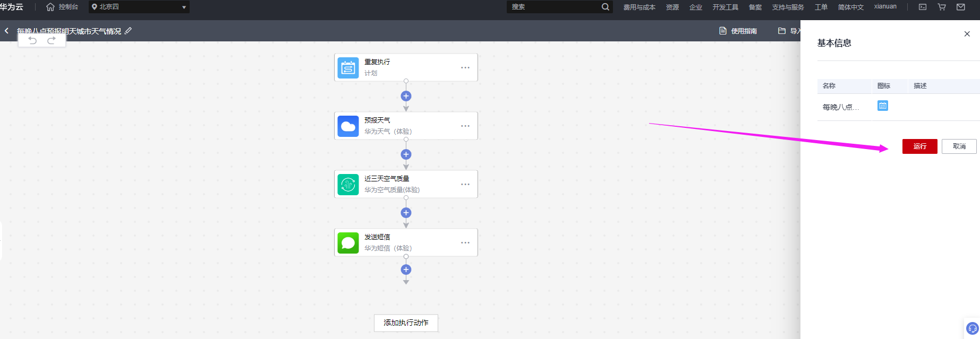Add step after 发送短信
This screenshot has width=980, height=339.
coord(406,270)
